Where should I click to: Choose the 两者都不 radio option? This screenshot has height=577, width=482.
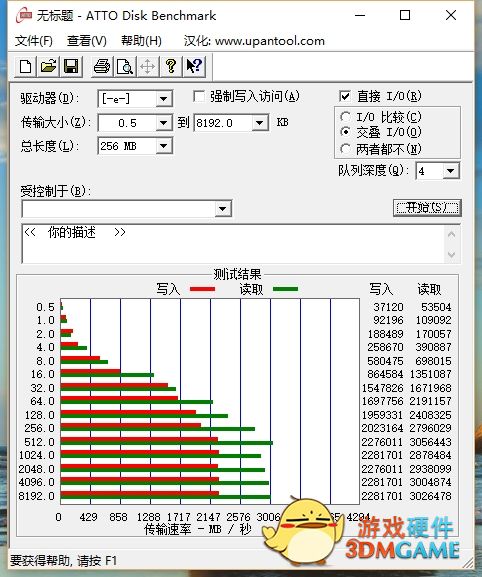(x=345, y=149)
